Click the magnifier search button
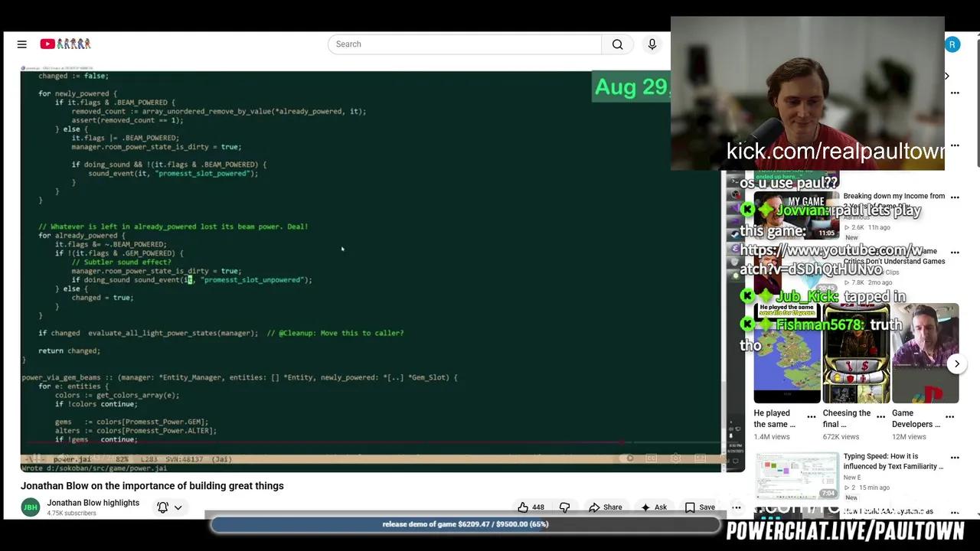 tap(618, 44)
